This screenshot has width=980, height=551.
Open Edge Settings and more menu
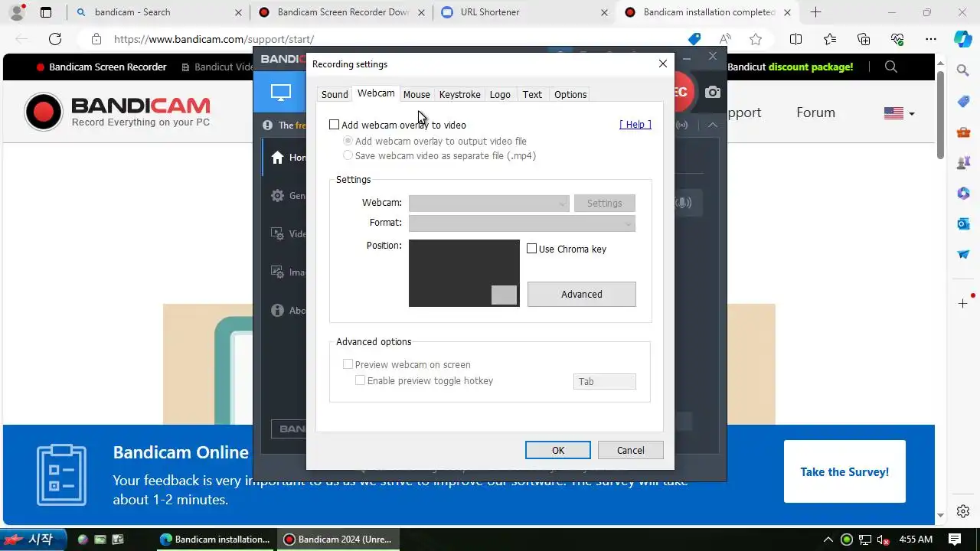click(x=931, y=39)
